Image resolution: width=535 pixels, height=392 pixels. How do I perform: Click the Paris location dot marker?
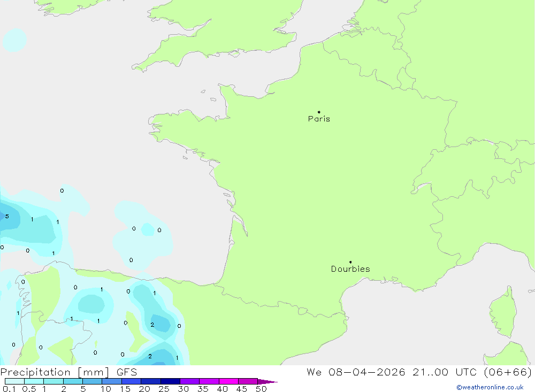[x=319, y=112]
